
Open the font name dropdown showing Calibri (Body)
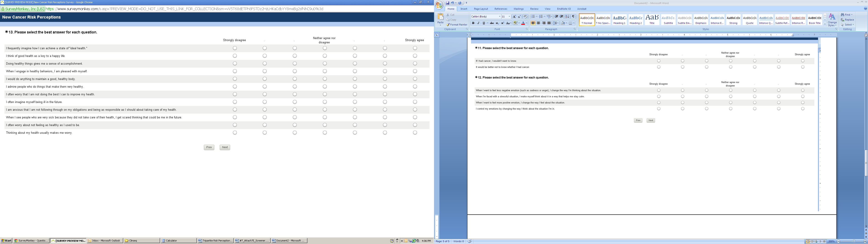tap(499, 16)
